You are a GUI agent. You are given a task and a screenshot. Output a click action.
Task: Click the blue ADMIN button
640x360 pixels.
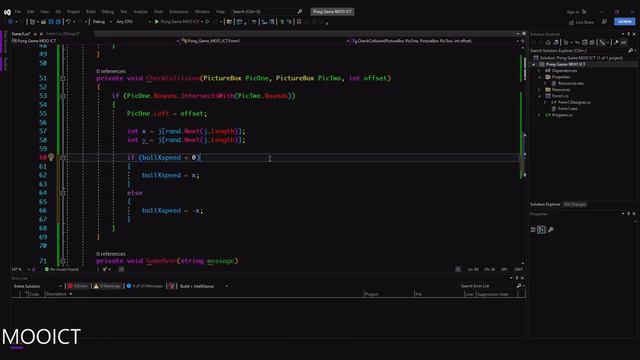[x=624, y=22]
